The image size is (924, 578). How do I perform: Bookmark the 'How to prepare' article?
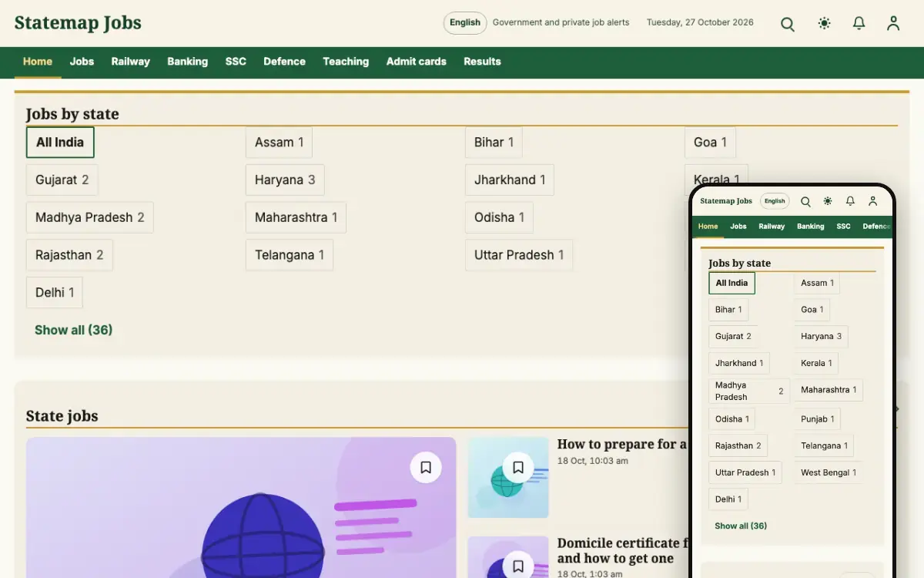(x=518, y=467)
